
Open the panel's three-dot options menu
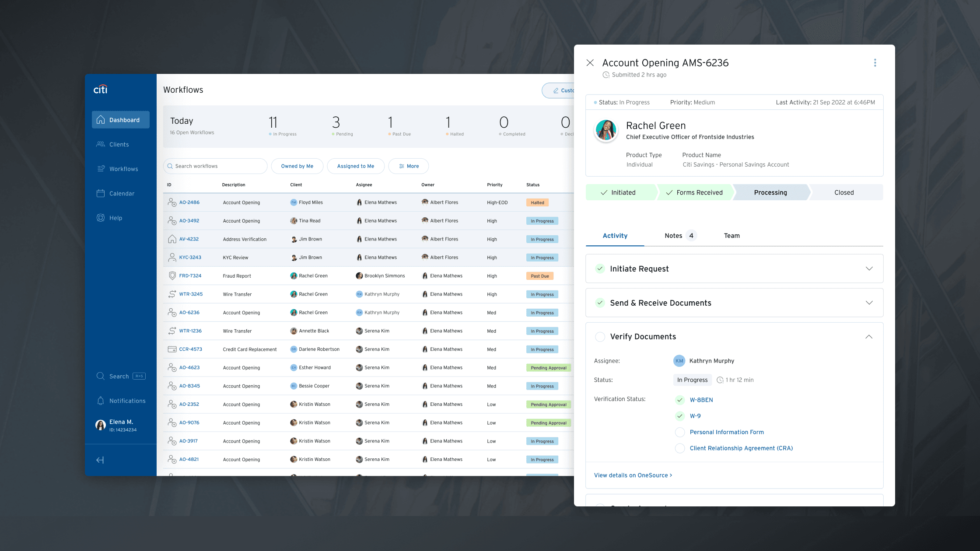pyautogui.click(x=875, y=63)
